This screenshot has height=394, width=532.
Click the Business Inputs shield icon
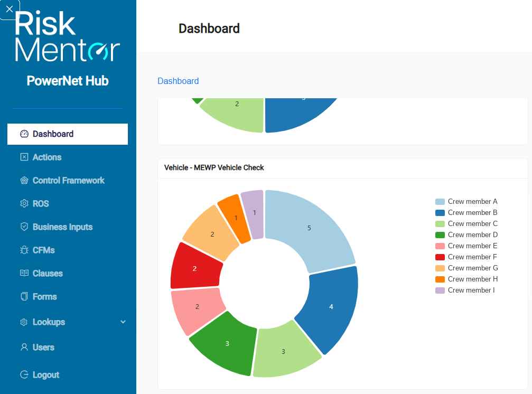coord(24,227)
